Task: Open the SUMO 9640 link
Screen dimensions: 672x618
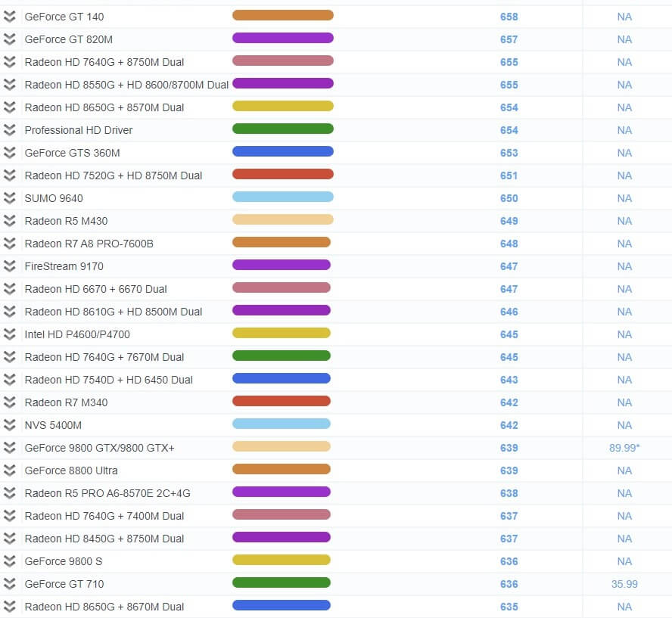Action: [54, 198]
